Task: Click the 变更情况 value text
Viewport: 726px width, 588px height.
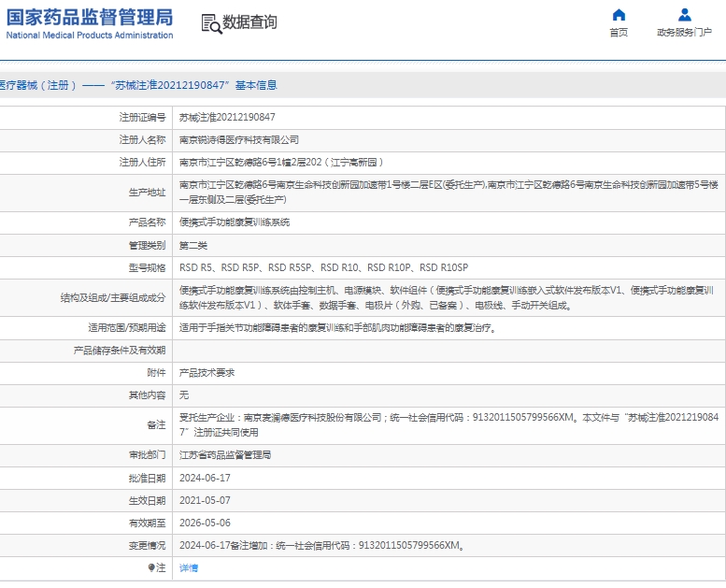Action: 321,545
